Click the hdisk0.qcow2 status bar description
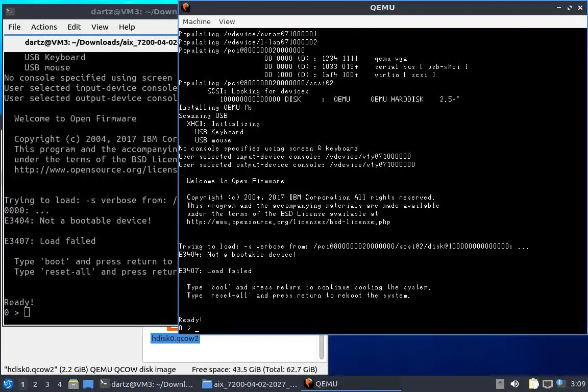The height and width of the screenshot is (392, 588). point(90,370)
